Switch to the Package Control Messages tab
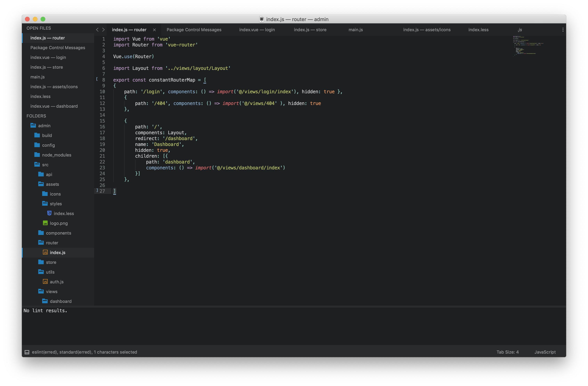Viewport: 588px width, 386px height. pos(194,30)
